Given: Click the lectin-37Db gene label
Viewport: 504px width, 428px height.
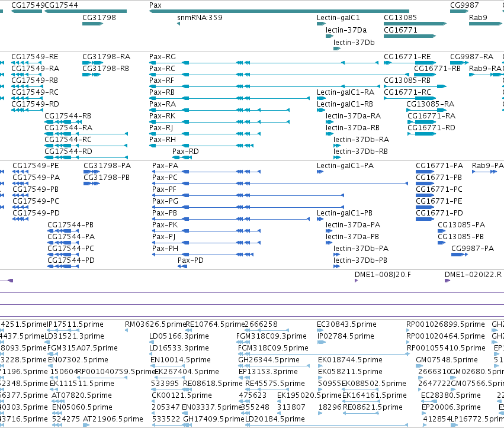Looking at the screenshot, I should pyautogui.click(x=354, y=43).
